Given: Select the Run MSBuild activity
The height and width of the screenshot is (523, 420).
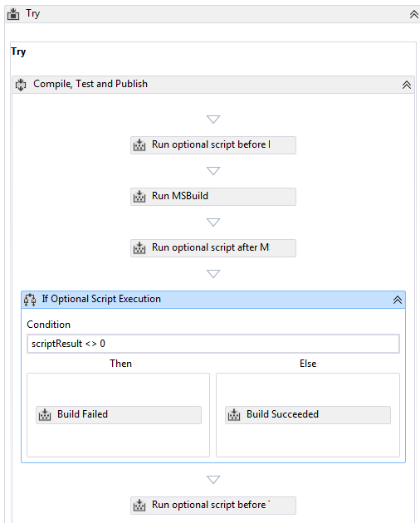Looking at the screenshot, I should tap(213, 197).
